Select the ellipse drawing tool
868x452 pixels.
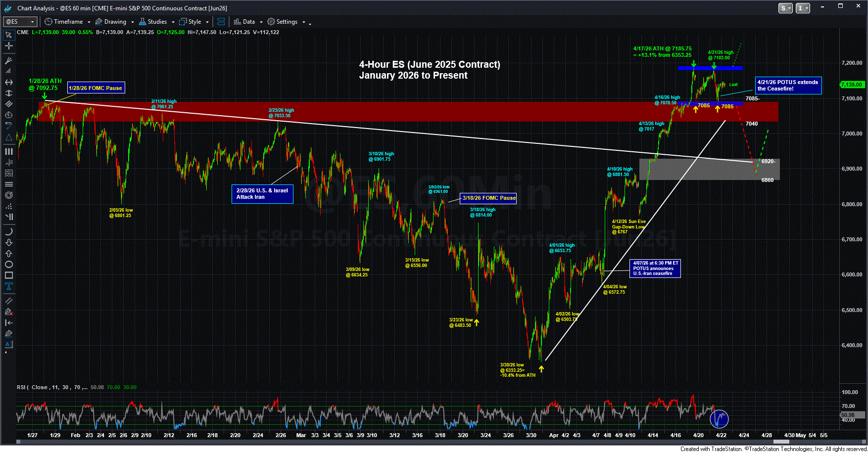(x=8, y=264)
